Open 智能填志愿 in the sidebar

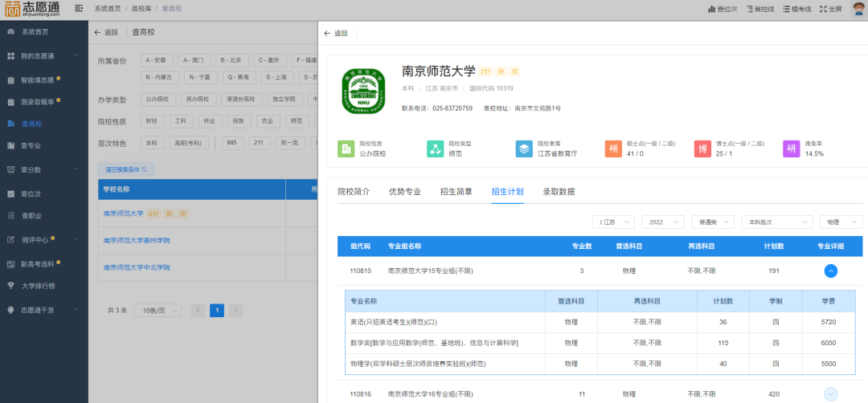(37, 80)
